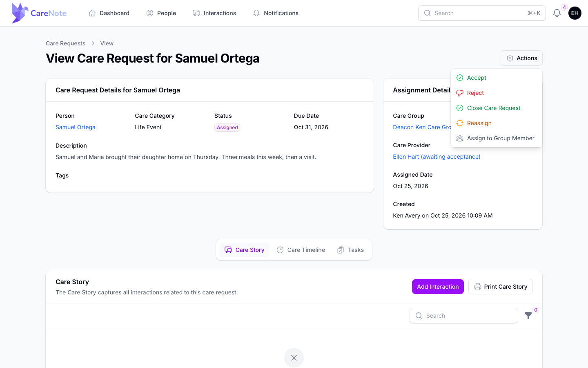The width and height of the screenshot is (588, 368).
Task: Switch to the Care Story tab
Action: pyautogui.click(x=245, y=250)
